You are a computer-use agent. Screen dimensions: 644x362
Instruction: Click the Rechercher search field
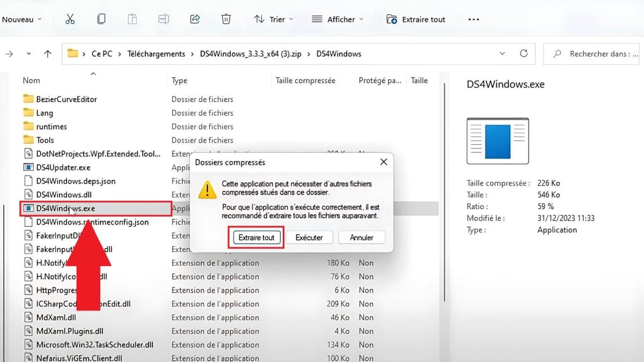pos(596,54)
